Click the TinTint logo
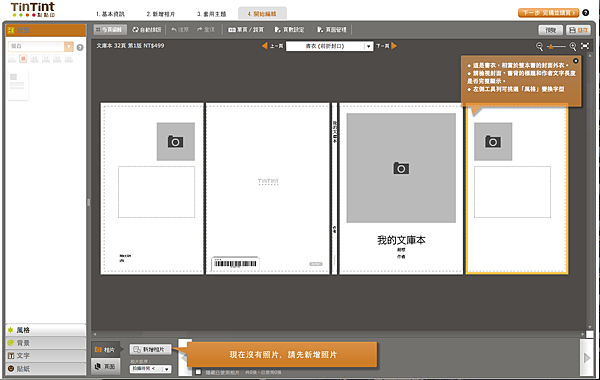Image resolution: width=600 pixels, height=380 pixels. [x=33, y=10]
